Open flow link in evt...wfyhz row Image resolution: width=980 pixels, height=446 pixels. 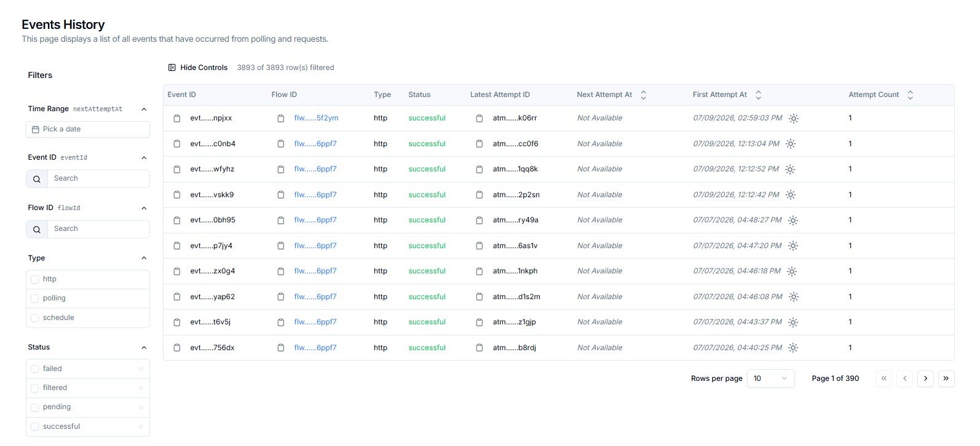tap(315, 169)
